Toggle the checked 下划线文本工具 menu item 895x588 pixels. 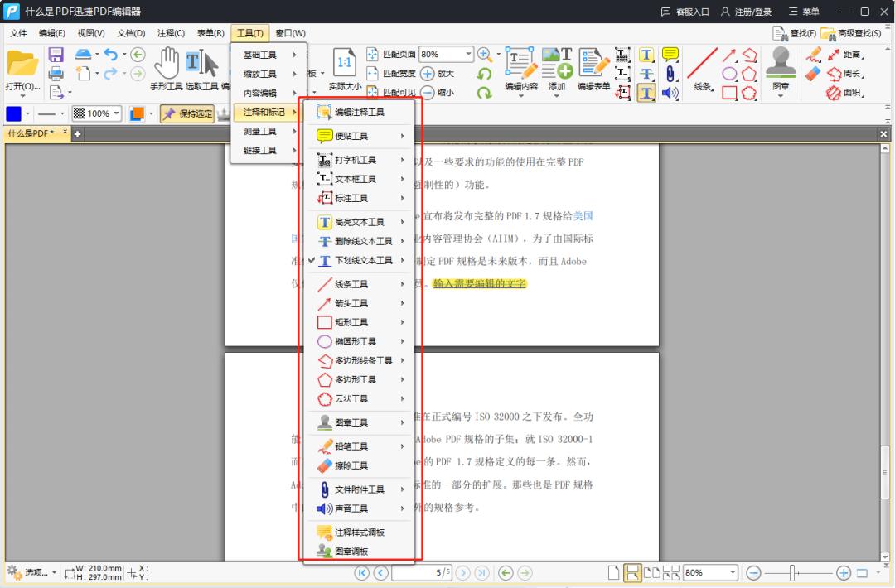(x=362, y=260)
